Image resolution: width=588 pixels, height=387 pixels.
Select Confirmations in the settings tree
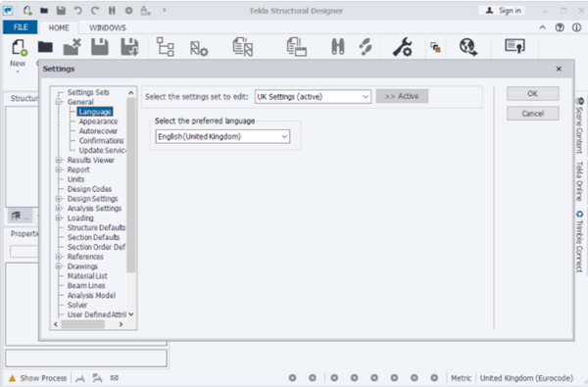coord(101,141)
